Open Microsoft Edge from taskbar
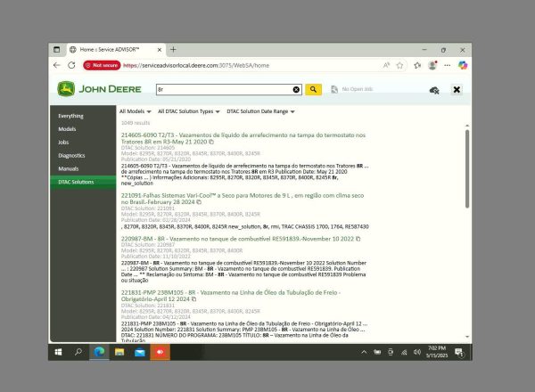 click(99, 352)
